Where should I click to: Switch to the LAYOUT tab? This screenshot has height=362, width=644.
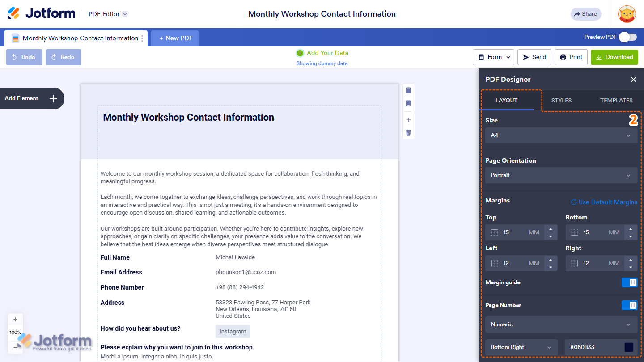click(x=506, y=101)
